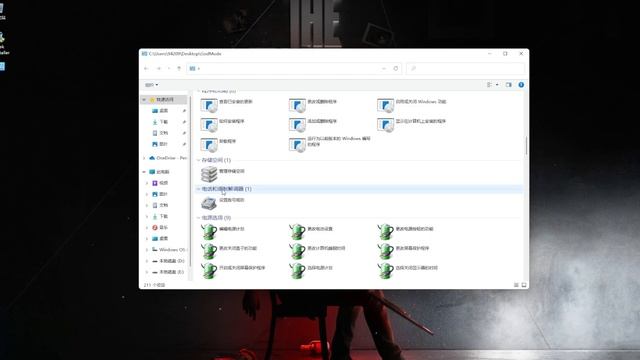Collapse 快速访问 in the navigation pane
This screenshot has height=360, width=640.
144,100
